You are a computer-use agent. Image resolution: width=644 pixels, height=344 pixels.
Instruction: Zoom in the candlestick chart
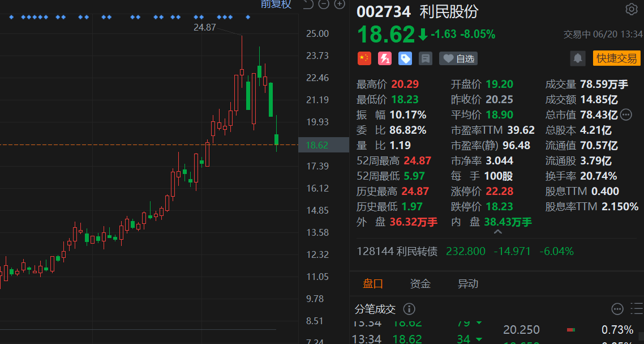(340, 4)
